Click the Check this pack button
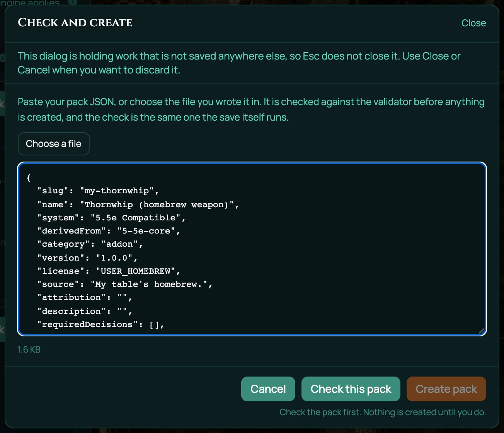The width and height of the screenshot is (504, 433). tap(351, 389)
